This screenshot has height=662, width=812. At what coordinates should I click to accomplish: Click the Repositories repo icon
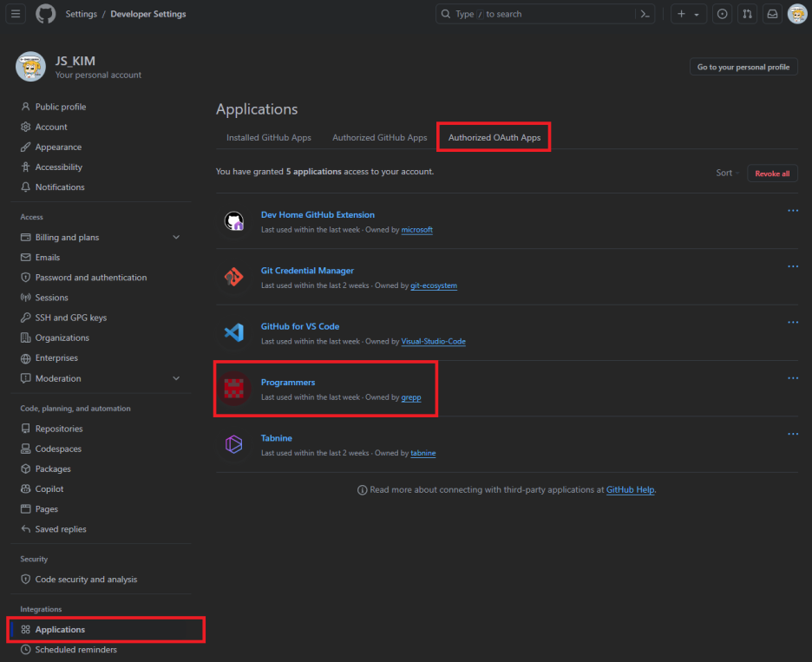[x=25, y=429]
